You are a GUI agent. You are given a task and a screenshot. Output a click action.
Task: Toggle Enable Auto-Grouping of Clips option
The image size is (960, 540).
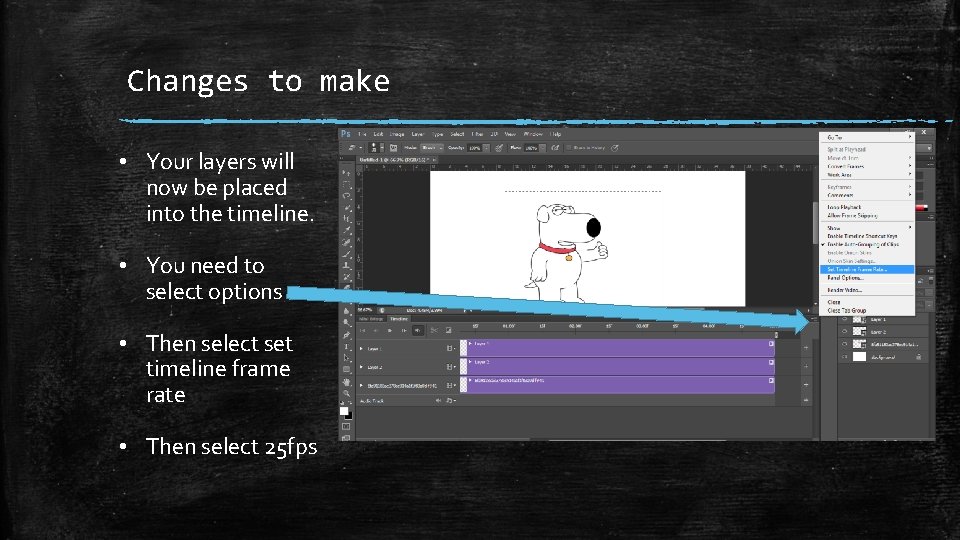[x=867, y=244]
